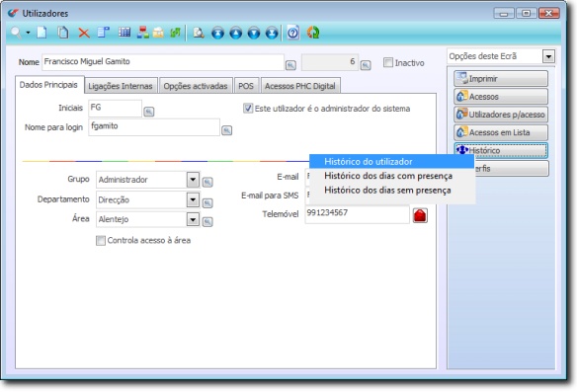Click the magnifier search icon in toolbar
Screen dimensions: 577x392
[x=16, y=33]
